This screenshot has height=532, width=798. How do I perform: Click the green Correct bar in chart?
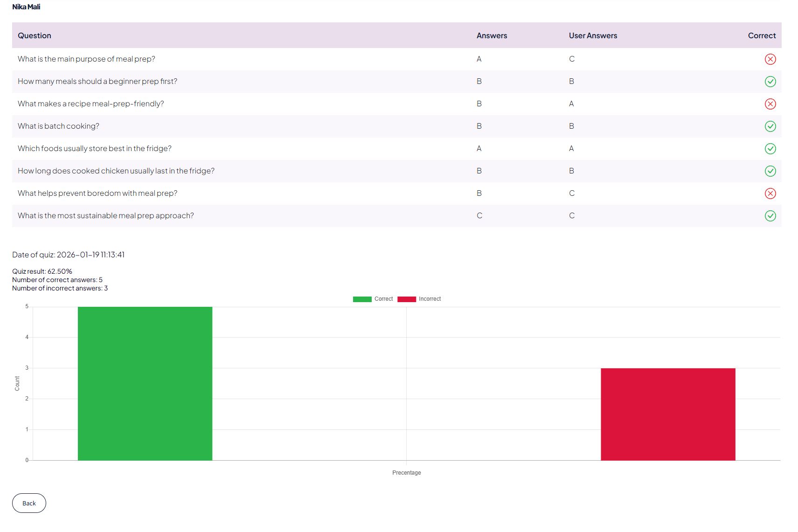click(145, 383)
